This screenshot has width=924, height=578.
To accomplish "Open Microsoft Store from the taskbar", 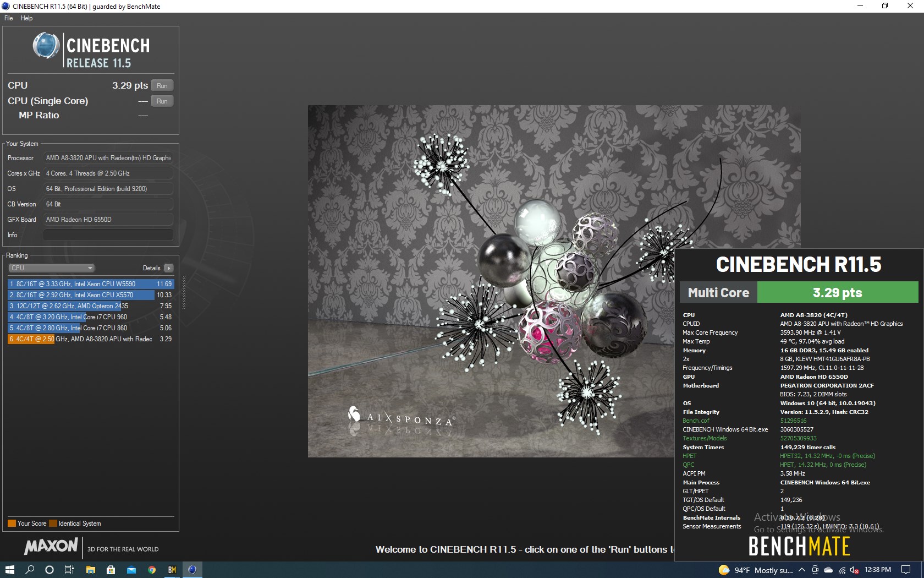I will pos(111,570).
